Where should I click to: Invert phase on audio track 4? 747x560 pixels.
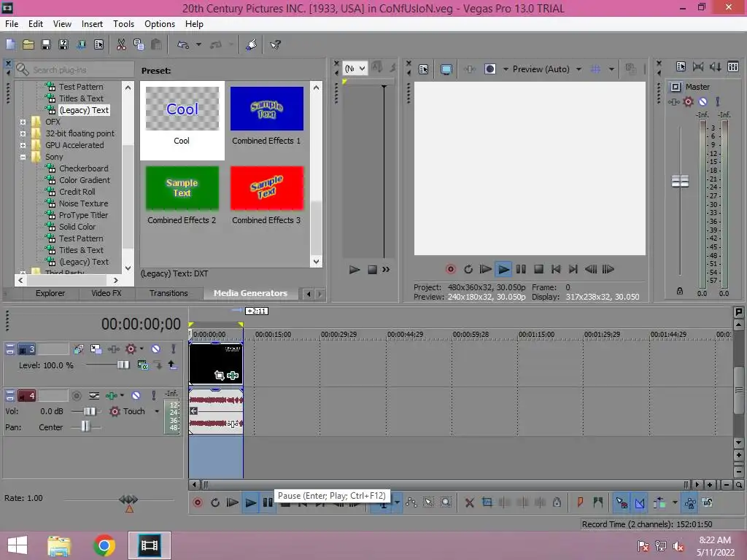coord(94,396)
